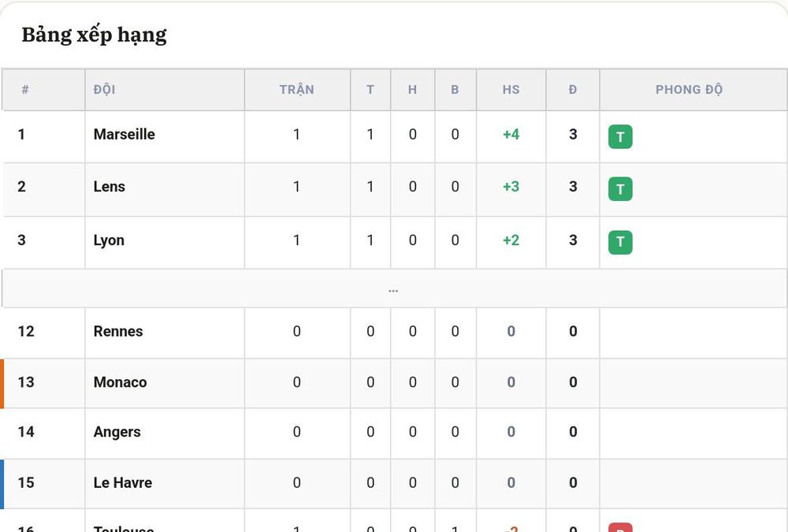
Task: Select the Rennes team name
Action: tap(118, 331)
